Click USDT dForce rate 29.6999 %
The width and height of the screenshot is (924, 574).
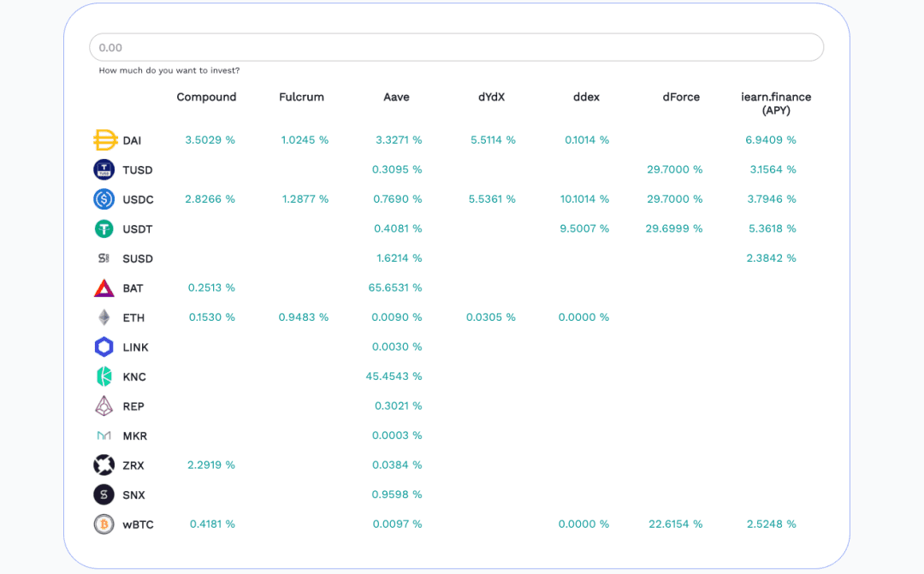(674, 228)
